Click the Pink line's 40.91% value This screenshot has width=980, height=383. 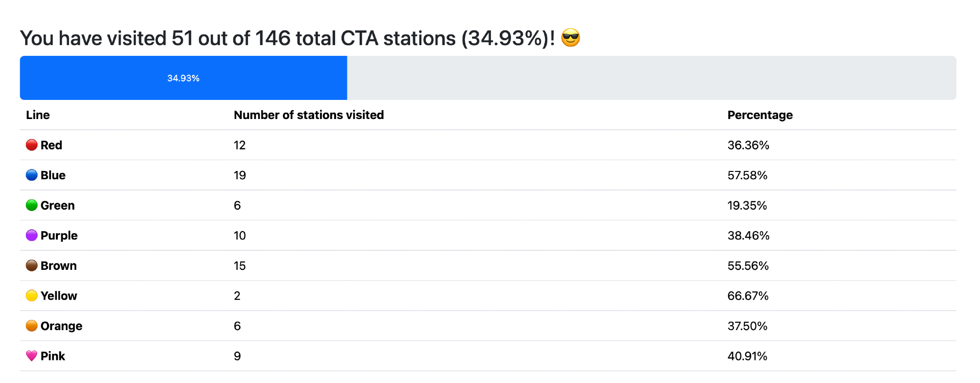[x=747, y=356]
